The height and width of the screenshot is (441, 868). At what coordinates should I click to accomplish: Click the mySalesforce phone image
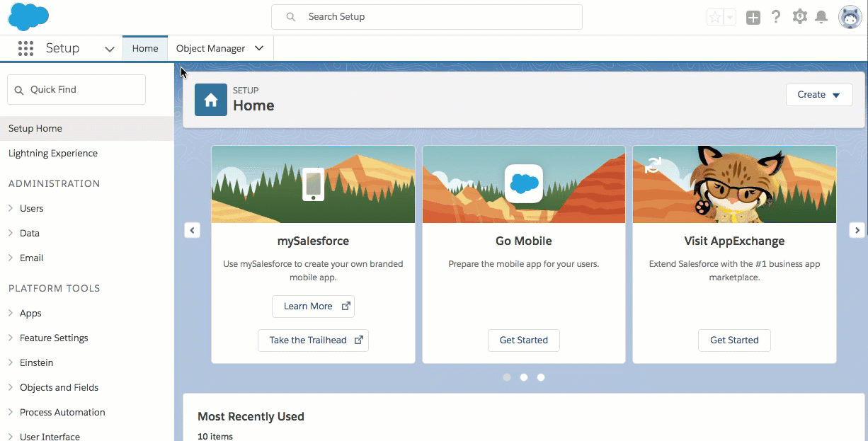[313, 184]
